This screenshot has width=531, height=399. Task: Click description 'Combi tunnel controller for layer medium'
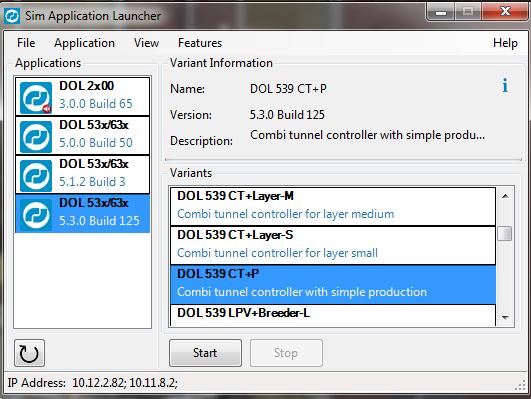click(285, 214)
